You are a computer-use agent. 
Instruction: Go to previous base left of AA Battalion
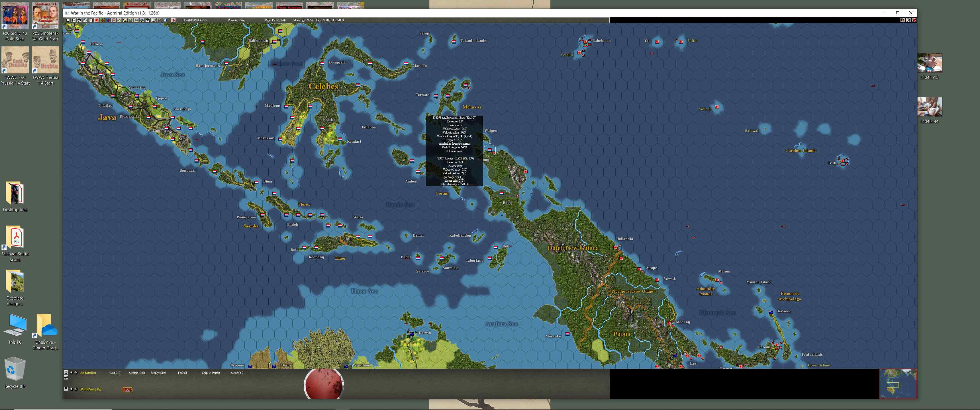pyautogui.click(x=72, y=372)
